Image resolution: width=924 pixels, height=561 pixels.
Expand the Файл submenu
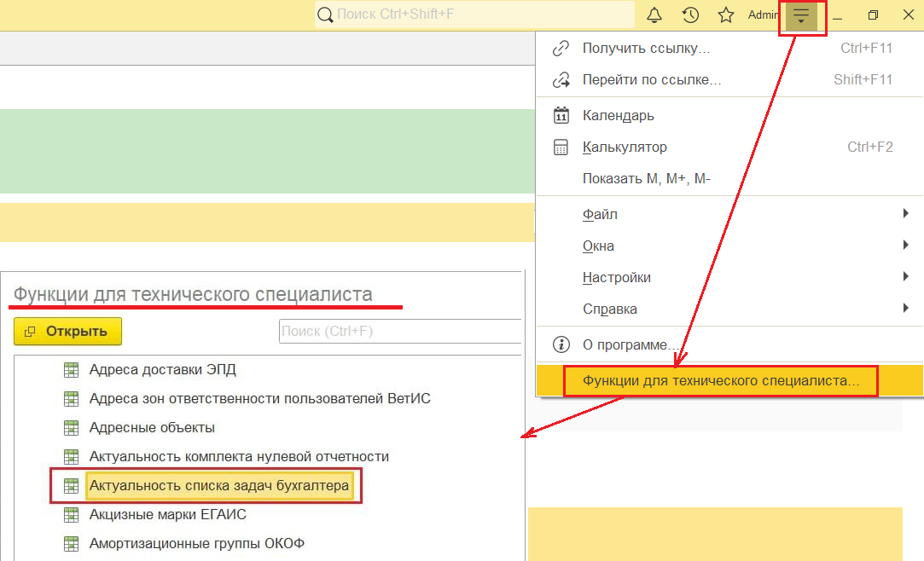(905, 214)
